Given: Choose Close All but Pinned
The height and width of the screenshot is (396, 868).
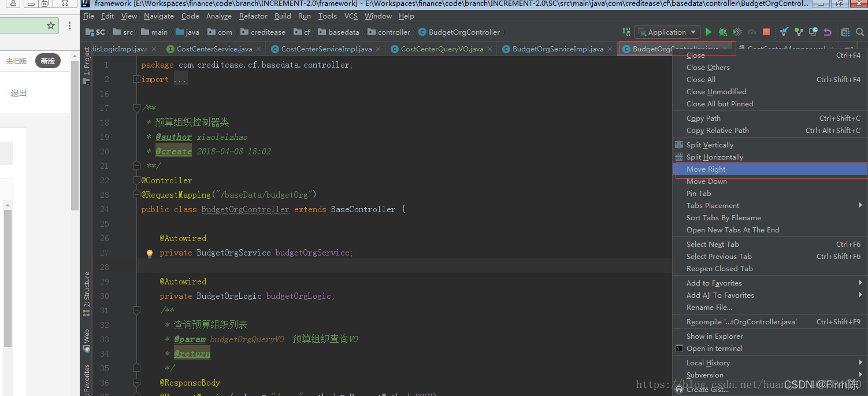Looking at the screenshot, I should point(770,104).
